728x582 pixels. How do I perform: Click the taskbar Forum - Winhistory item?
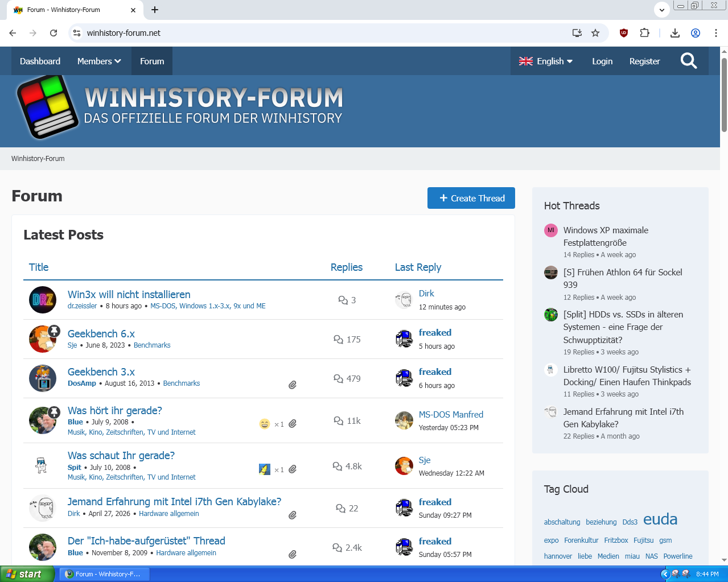pyautogui.click(x=105, y=574)
